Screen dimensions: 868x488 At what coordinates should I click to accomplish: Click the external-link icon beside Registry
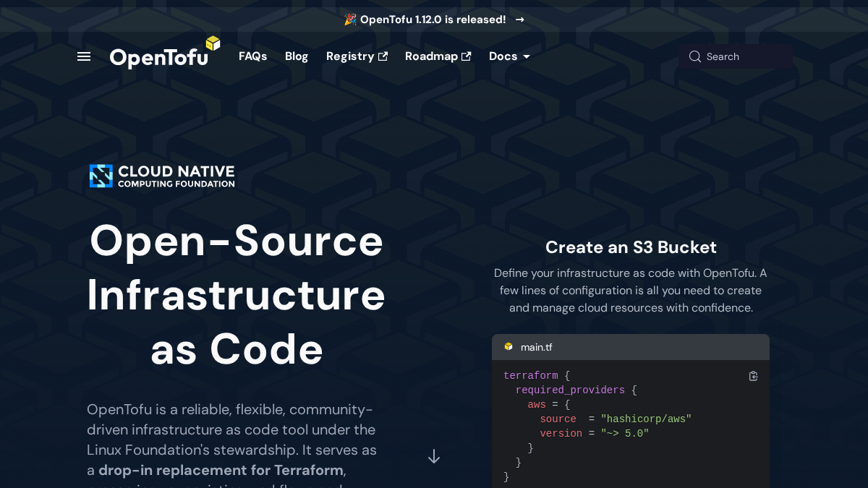coord(383,56)
